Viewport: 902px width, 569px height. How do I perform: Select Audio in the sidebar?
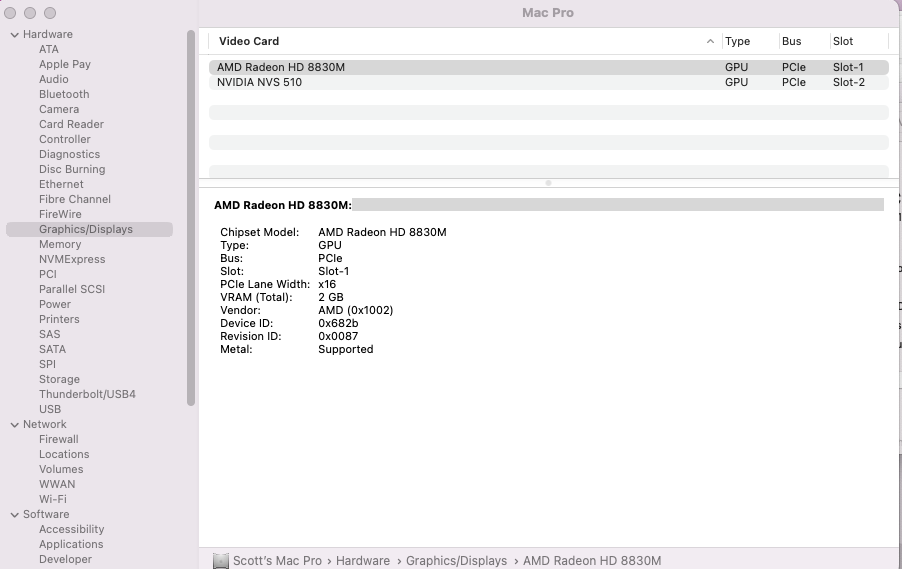point(53,79)
